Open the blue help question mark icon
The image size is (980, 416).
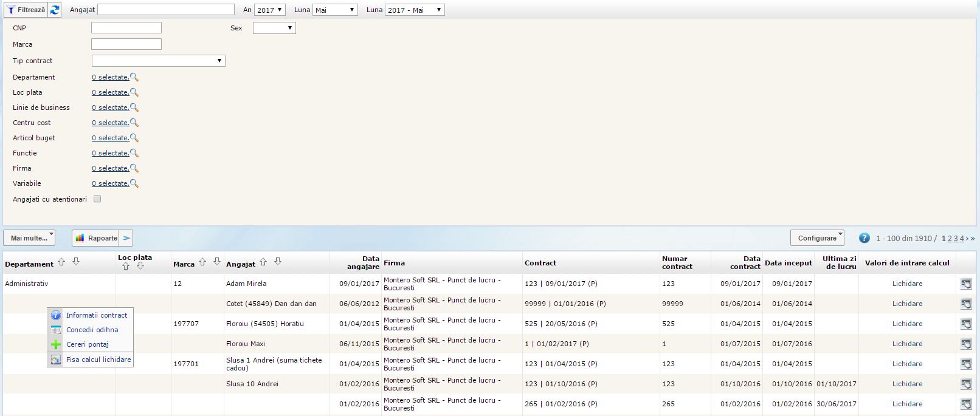click(x=864, y=238)
